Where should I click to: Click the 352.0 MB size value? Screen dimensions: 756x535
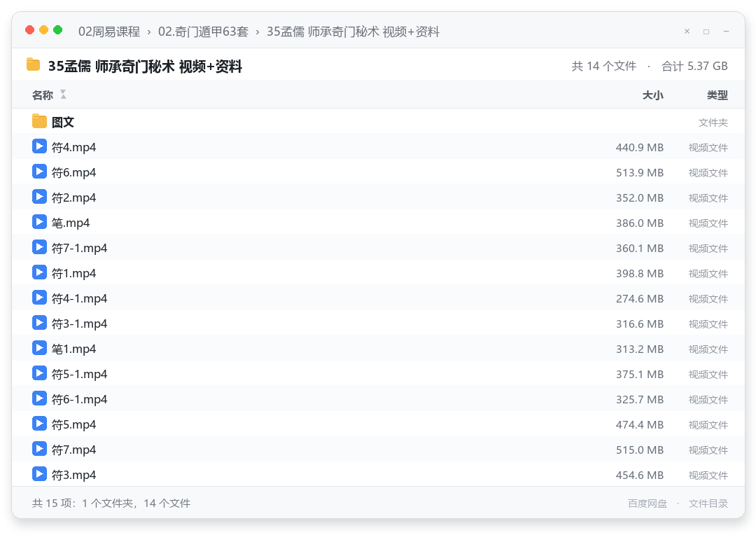coord(640,197)
